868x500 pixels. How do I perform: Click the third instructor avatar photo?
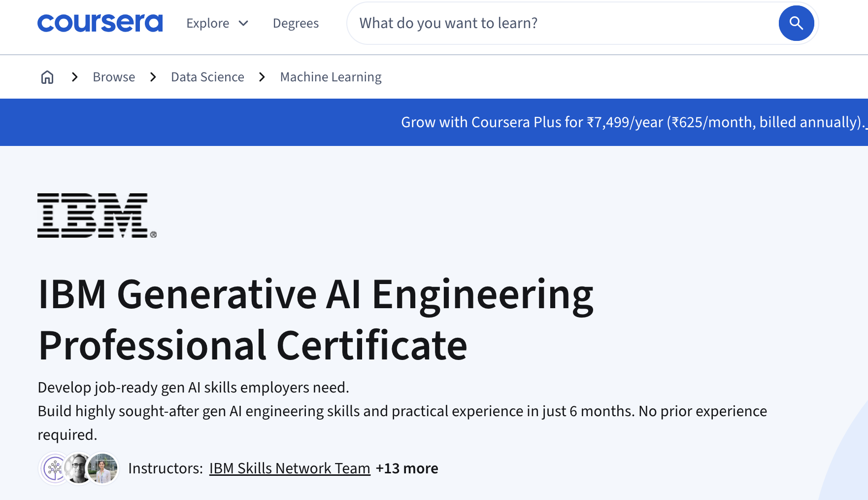click(x=103, y=468)
